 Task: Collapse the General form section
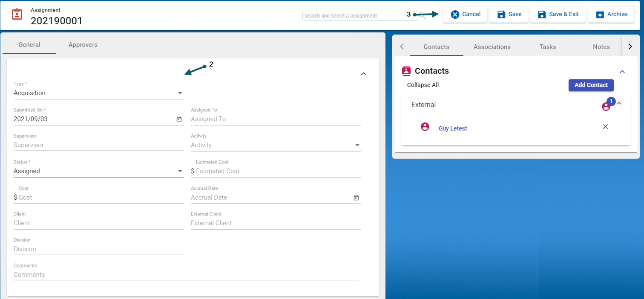pos(363,74)
